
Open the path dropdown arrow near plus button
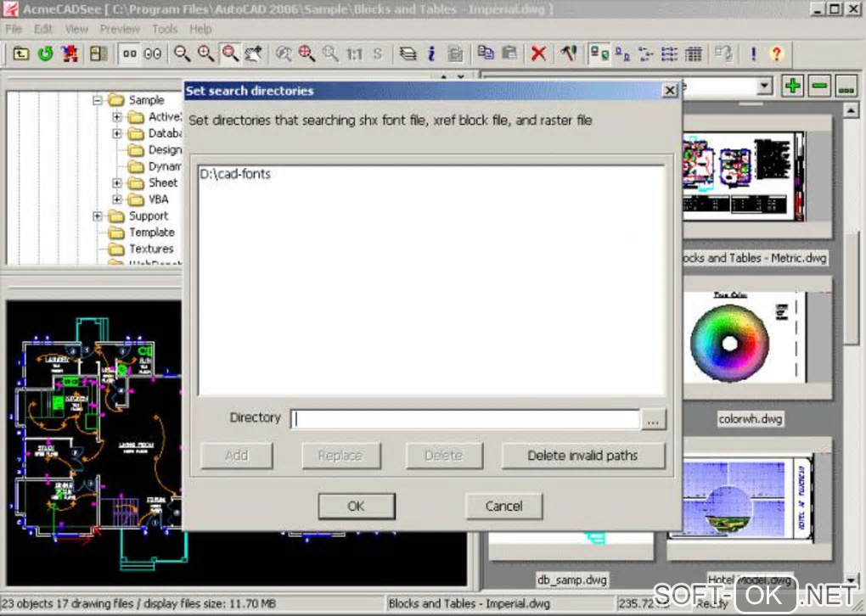pos(764,86)
